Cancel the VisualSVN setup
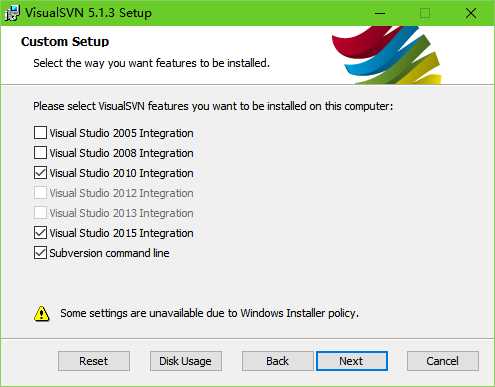The width and height of the screenshot is (495, 387). [x=443, y=361]
